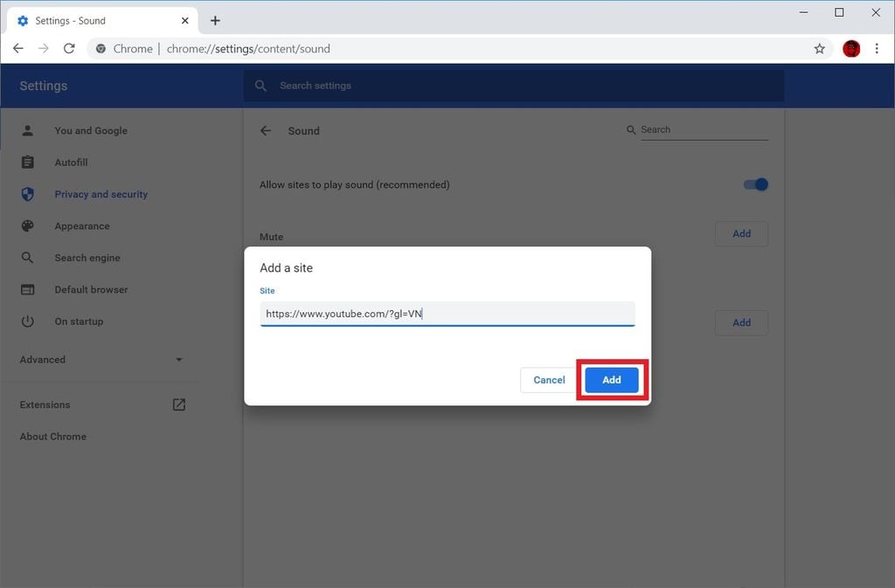The image size is (895, 588).
Task: Click the Sound page Search field
Action: tap(704, 130)
